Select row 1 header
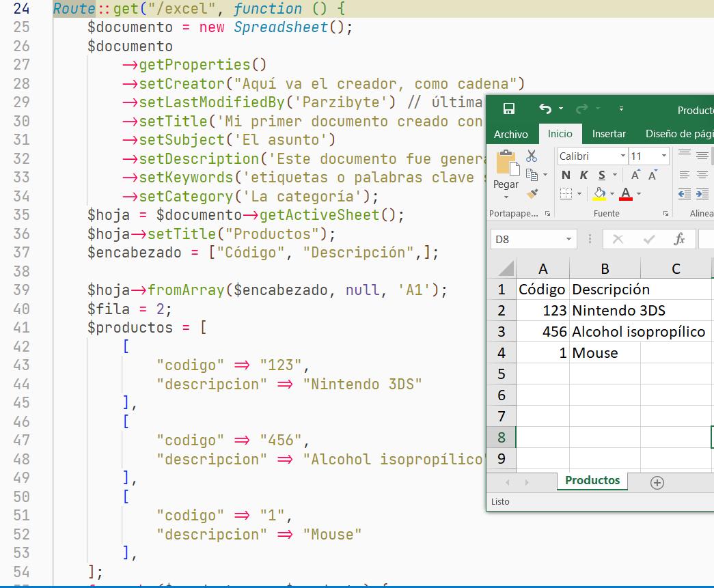Viewport: 714px width, 588px height. pos(502,290)
